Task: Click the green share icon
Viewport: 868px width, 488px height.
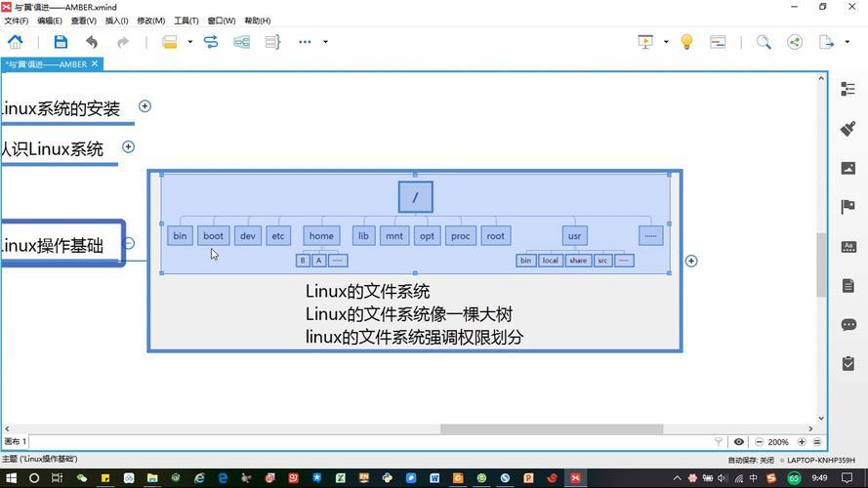Action: click(795, 42)
